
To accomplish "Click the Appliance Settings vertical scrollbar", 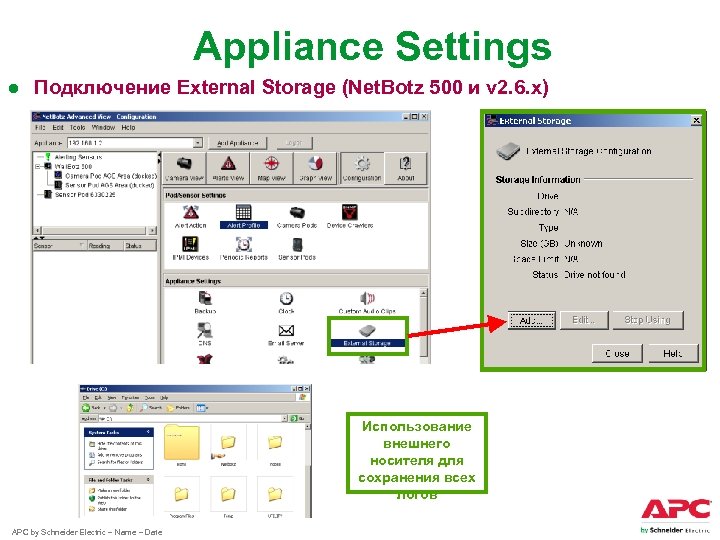I will [x=423, y=326].
